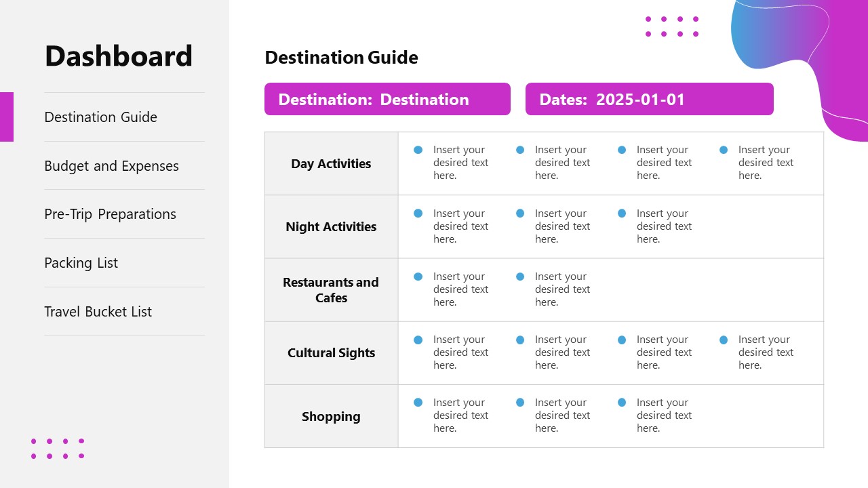Click the fourth blue bullet in Day Activities
Image resolution: width=868 pixels, height=488 pixels.
pos(724,150)
